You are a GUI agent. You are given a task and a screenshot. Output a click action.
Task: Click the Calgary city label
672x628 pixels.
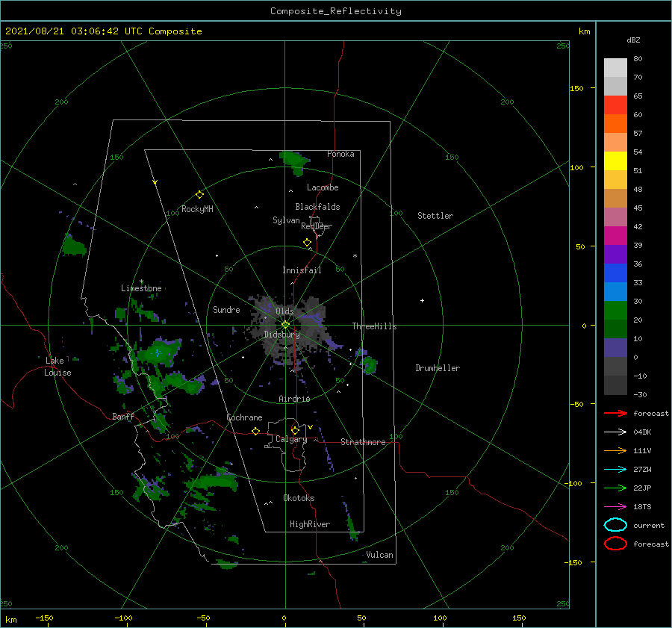291,439
